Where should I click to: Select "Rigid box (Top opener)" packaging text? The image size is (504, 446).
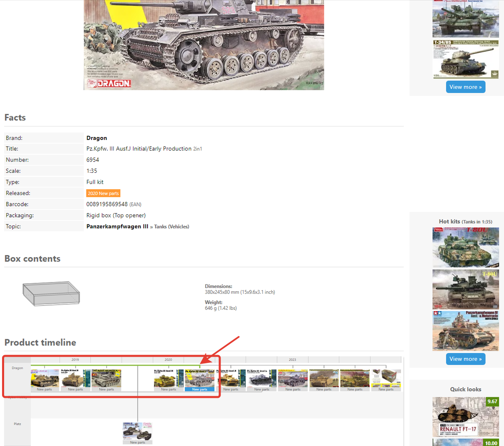click(116, 215)
